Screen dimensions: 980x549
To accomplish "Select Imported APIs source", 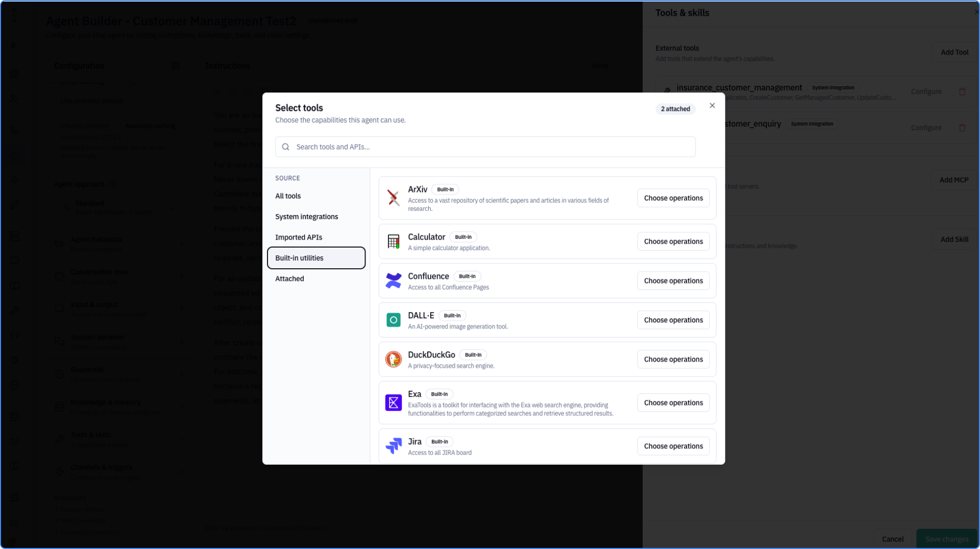I will [x=316, y=237].
